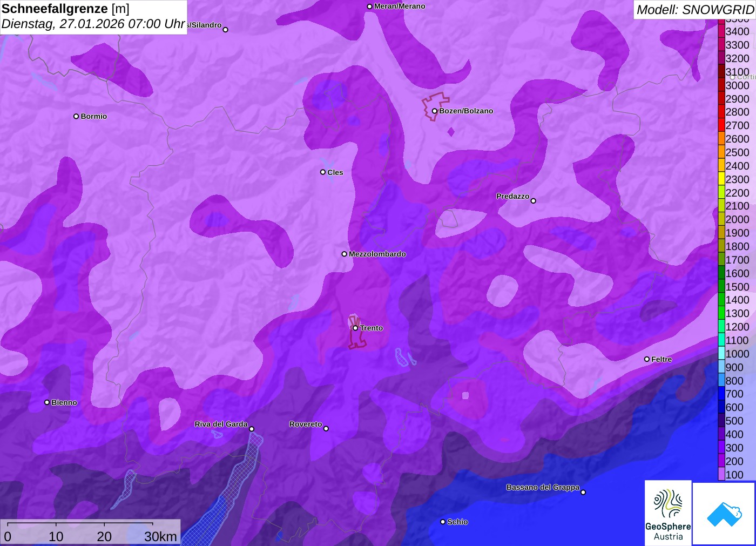Click the Schio location marker
This screenshot has width=756, height=546.
pos(443,522)
